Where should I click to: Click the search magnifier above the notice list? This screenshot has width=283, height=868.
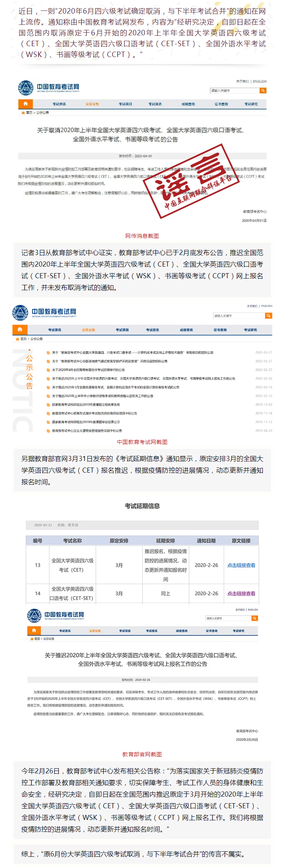[269, 316]
